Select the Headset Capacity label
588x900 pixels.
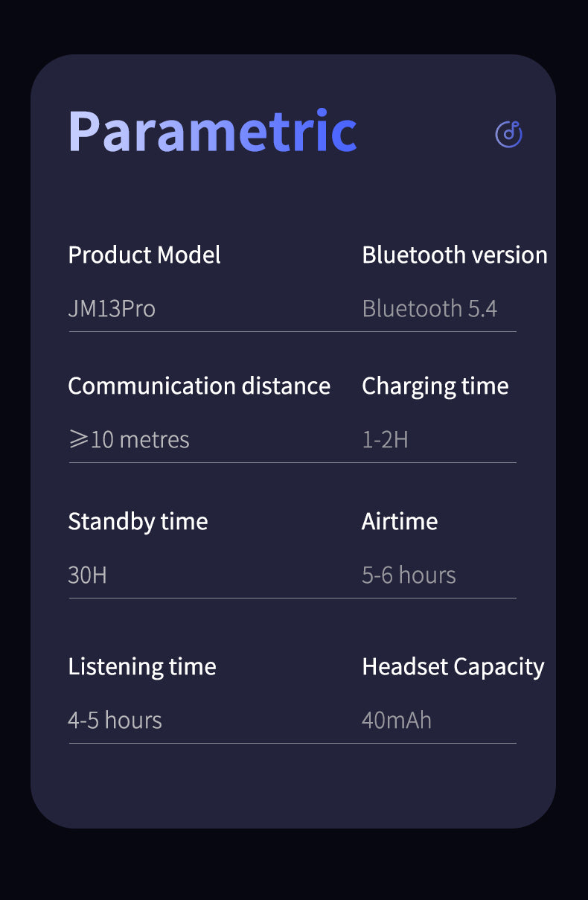453,666
